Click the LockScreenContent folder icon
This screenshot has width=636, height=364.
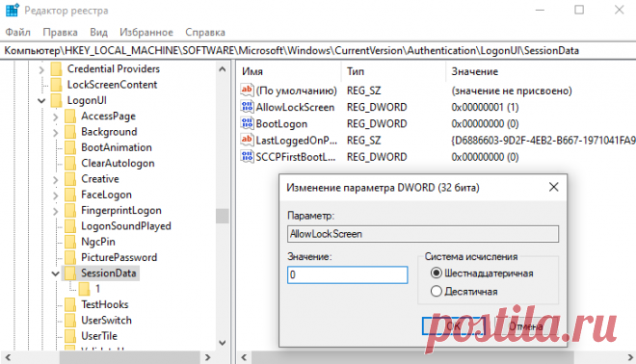57,85
